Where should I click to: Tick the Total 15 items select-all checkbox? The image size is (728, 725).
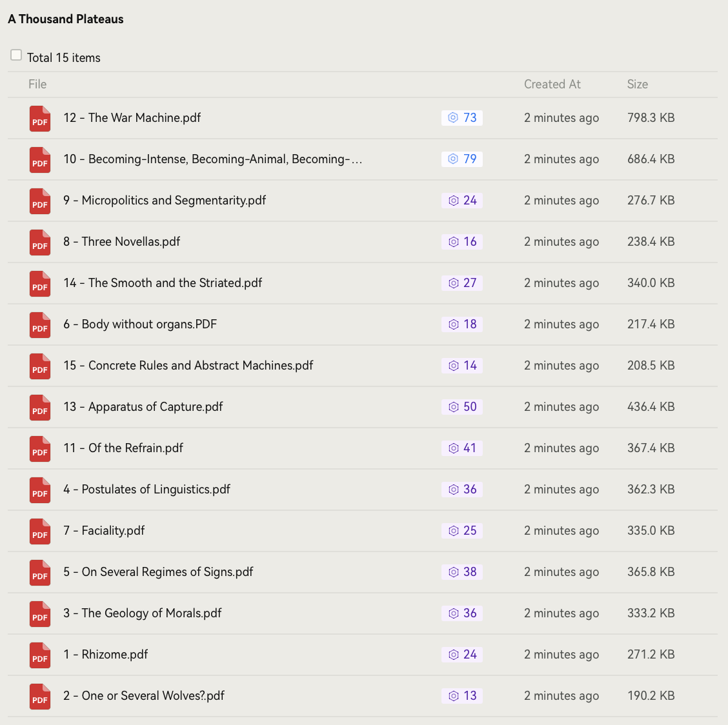coord(16,55)
